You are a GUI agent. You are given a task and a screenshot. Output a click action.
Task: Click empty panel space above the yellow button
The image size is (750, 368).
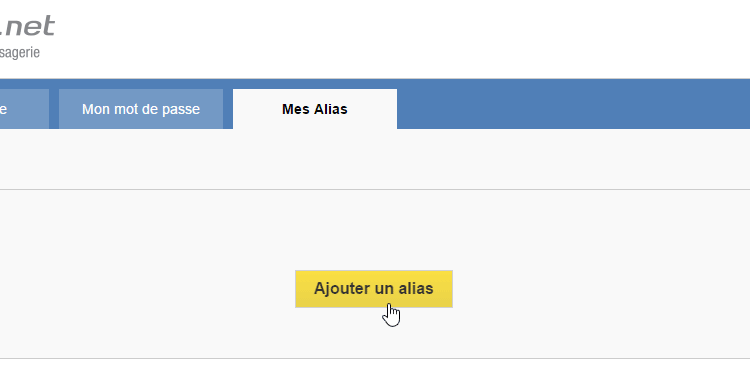point(374,230)
